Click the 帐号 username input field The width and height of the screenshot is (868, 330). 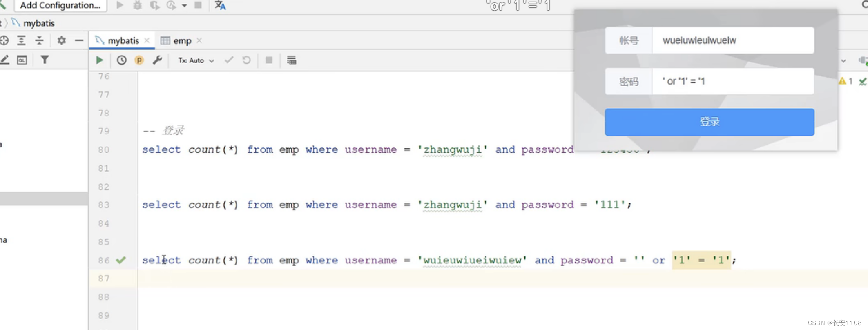coord(733,40)
